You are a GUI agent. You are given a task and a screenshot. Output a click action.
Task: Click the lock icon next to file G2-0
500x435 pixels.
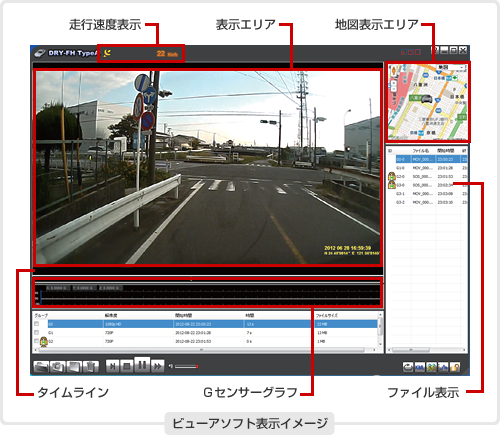point(392,176)
